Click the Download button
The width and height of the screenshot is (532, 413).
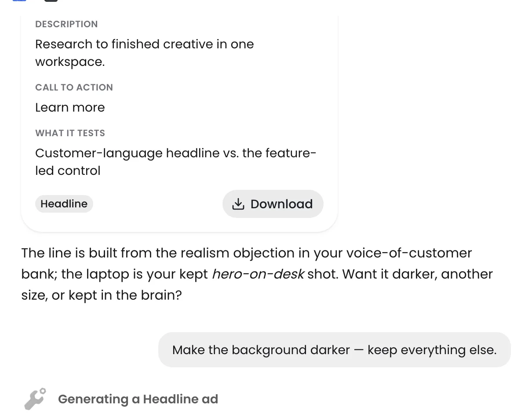pos(273,204)
